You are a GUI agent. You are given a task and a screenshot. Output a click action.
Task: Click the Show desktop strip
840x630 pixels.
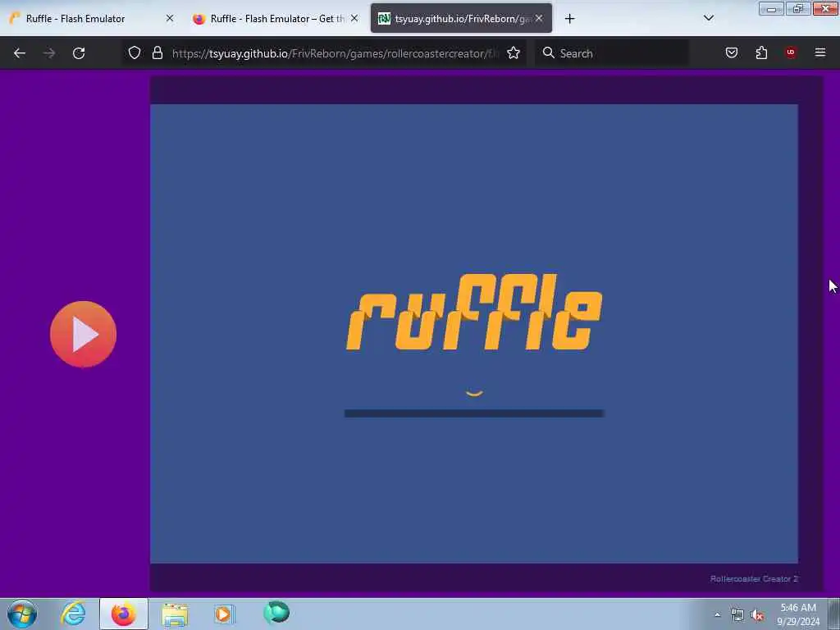point(834,614)
